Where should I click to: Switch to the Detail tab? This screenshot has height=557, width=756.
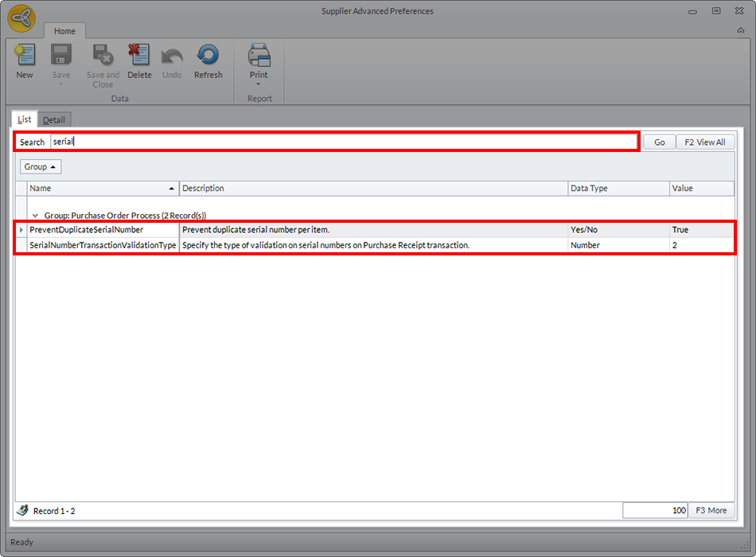pos(54,120)
